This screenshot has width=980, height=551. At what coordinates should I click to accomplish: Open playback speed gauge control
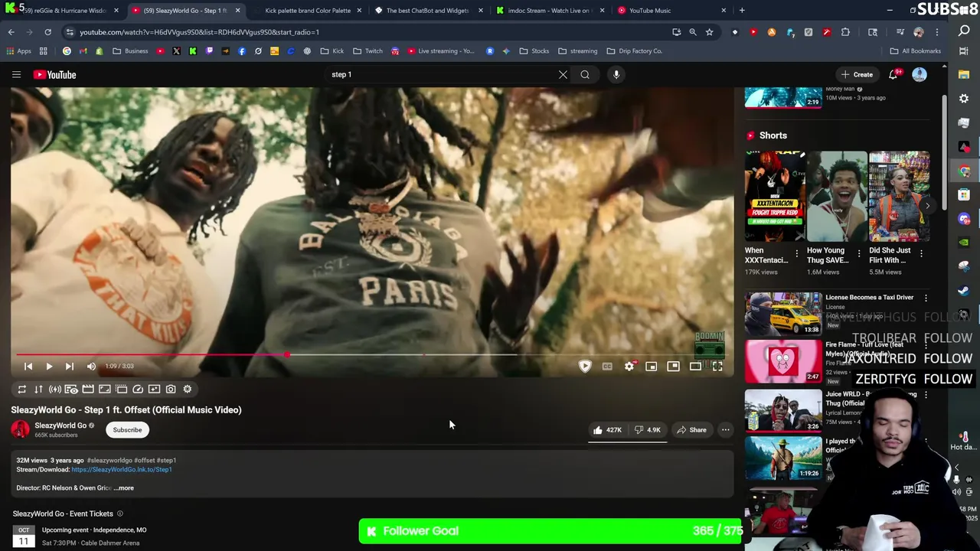pos(138,390)
